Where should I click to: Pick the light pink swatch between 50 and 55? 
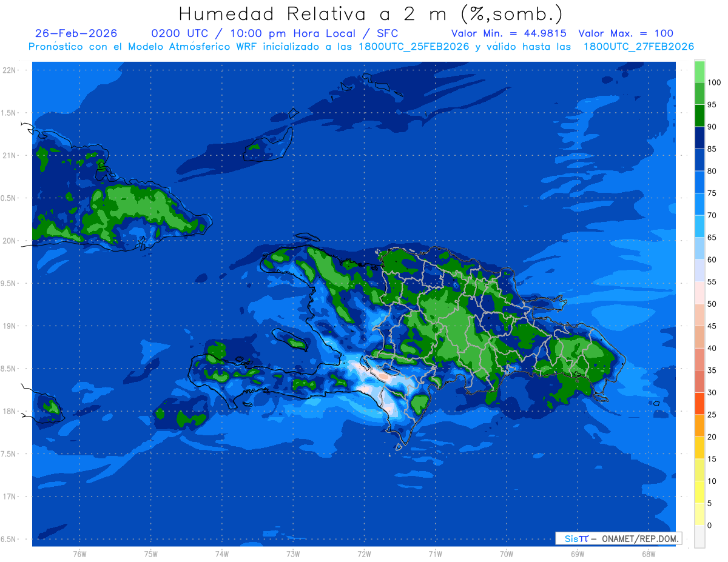[x=699, y=293]
